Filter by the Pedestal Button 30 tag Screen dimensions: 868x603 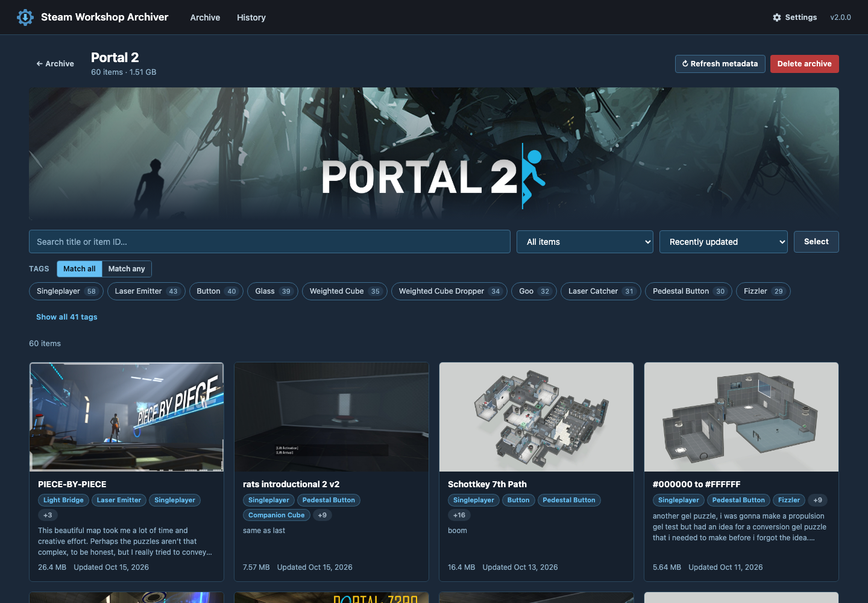coord(689,291)
